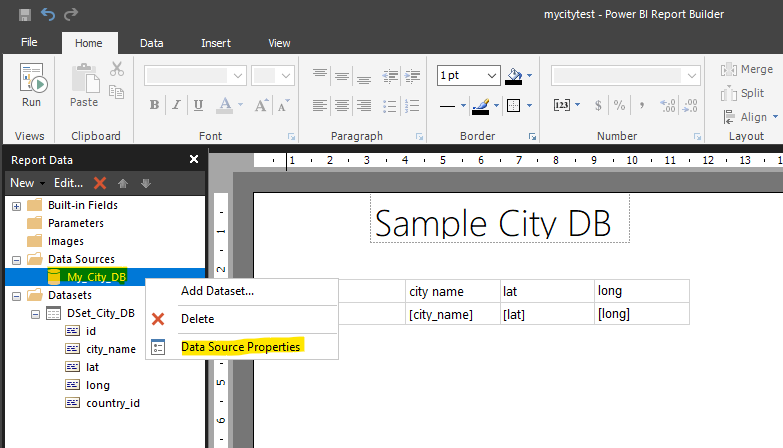Toggle italic formatting
The height and width of the screenshot is (448, 783).
click(176, 105)
